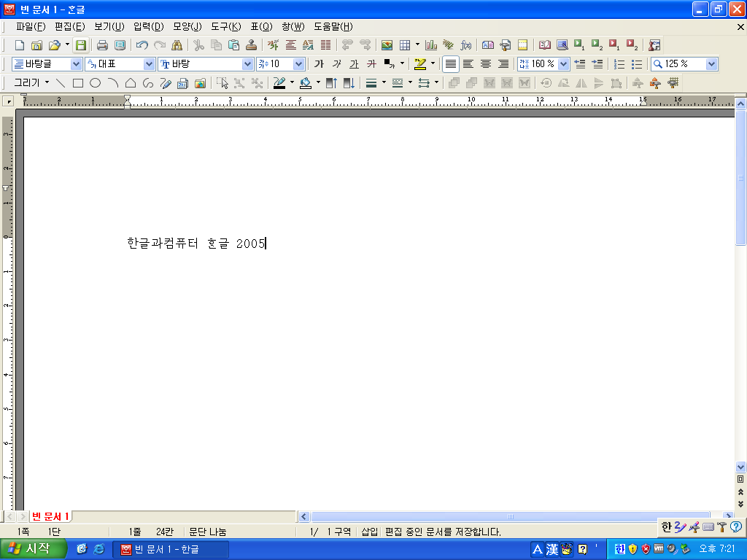Click the multi-column layout icon
The height and width of the screenshot is (560, 747).
326,45
